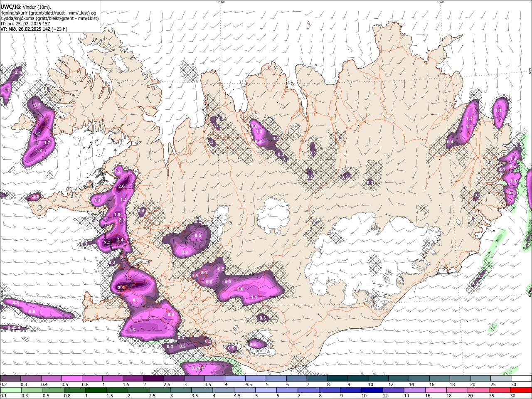Click the "2.0" precipitation value on the map
The image size is (532, 399).
coord(122,220)
